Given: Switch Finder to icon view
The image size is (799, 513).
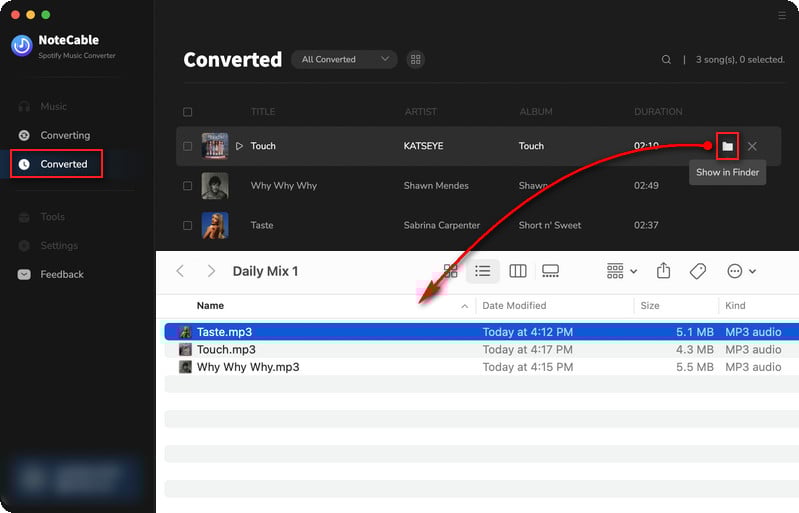Looking at the screenshot, I should point(450,271).
